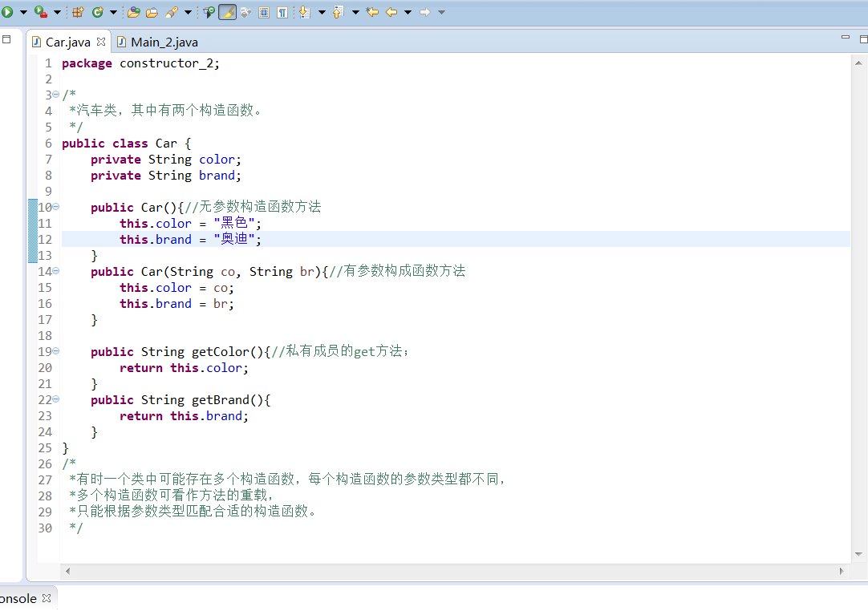The height and width of the screenshot is (611, 868).
Task: Collapse the getColor method fold at line 19
Action: point(55,352)
